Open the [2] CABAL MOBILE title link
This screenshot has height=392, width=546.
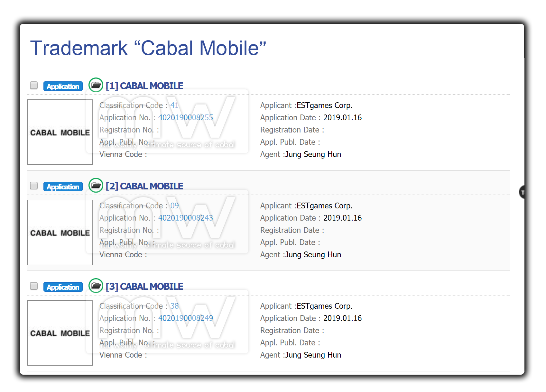pos(144,186)
